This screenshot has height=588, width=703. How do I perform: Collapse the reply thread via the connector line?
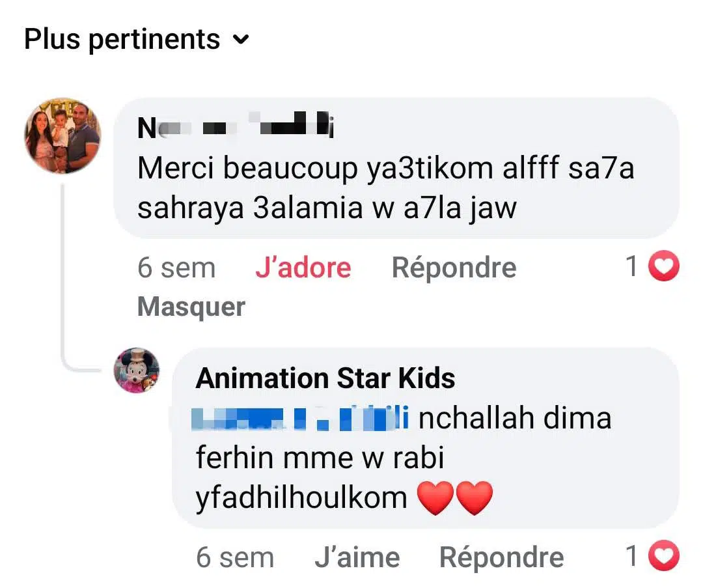pyautogui.click(x=63, y=273)
